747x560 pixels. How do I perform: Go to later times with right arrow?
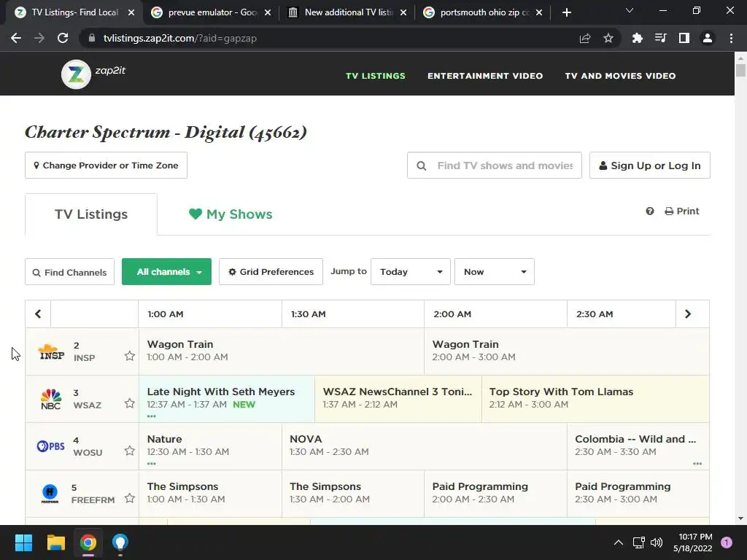pos(688,314)
